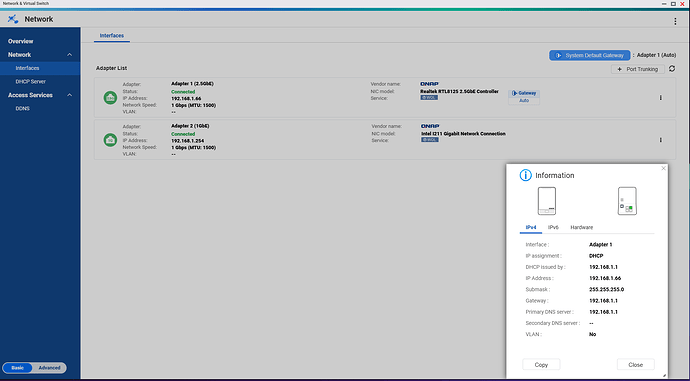The image size is (690, 381).
Task: Collapse the Access Services sidebar section
Action: click(x=70, y=95)
